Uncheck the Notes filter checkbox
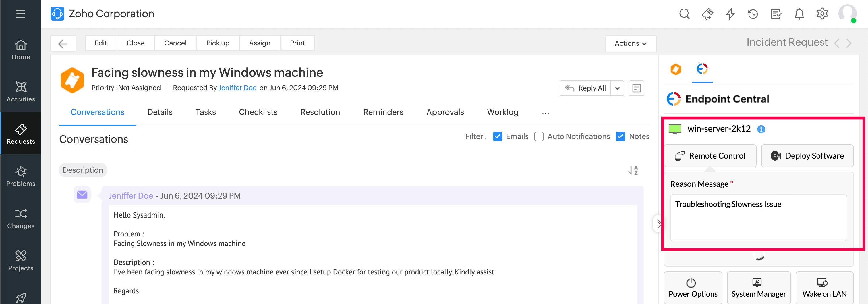The image size is (868, 304). [x=620, y=136]
